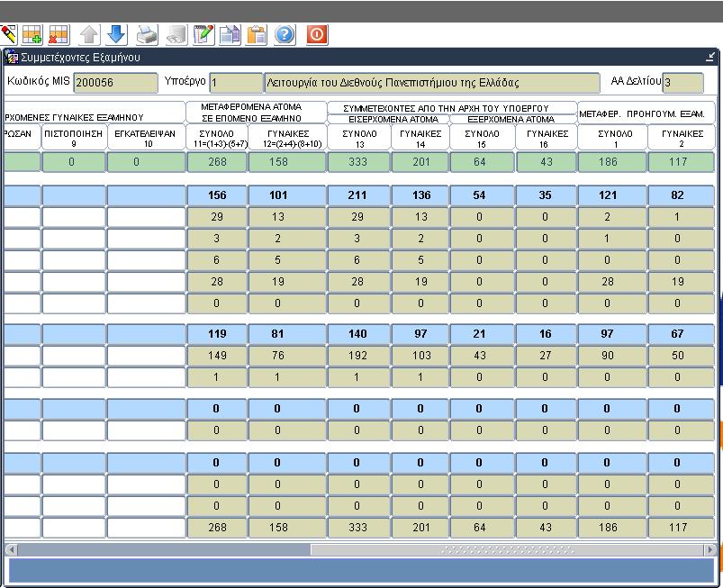Click the horizontal scrollbar thumb
This screenshot has width=723, height=588.
point(507,549)
